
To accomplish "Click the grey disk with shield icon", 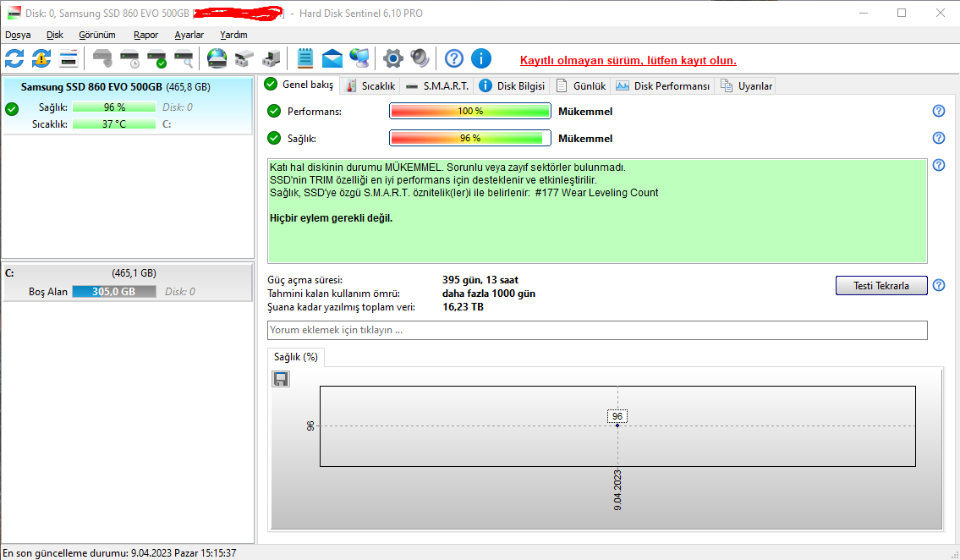I will [102, 58].
